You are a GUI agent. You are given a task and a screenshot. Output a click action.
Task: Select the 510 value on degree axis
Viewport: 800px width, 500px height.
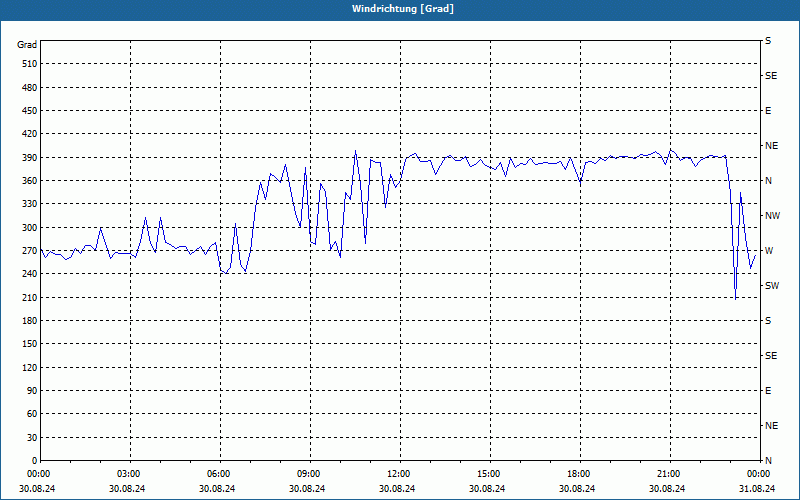pos(30,64)
